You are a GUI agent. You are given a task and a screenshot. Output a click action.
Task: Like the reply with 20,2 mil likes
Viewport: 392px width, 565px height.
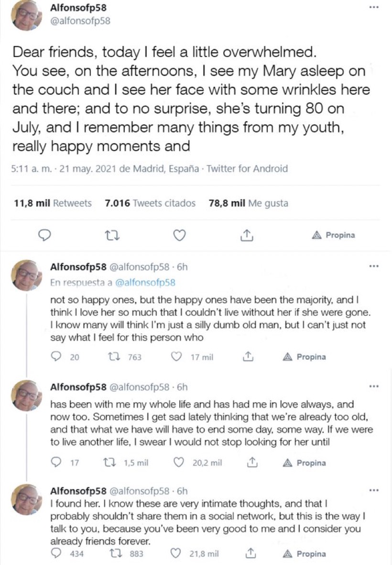(x=179, y=463)
